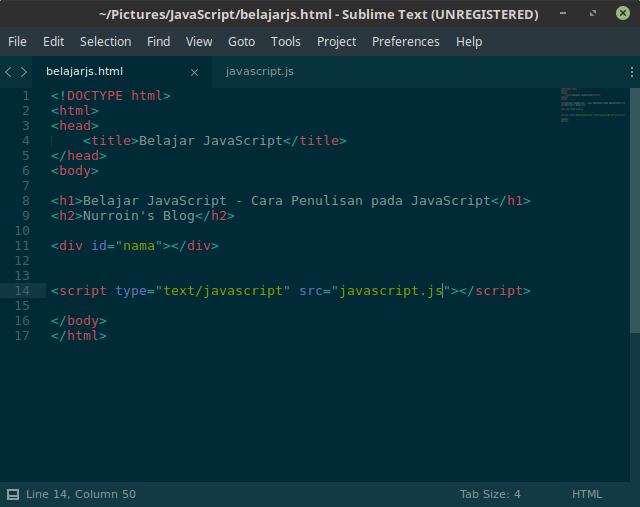The width and height of the screenshot is (640, 507).
Task: Click the closing </script> tag
Action: click(495, 291)
